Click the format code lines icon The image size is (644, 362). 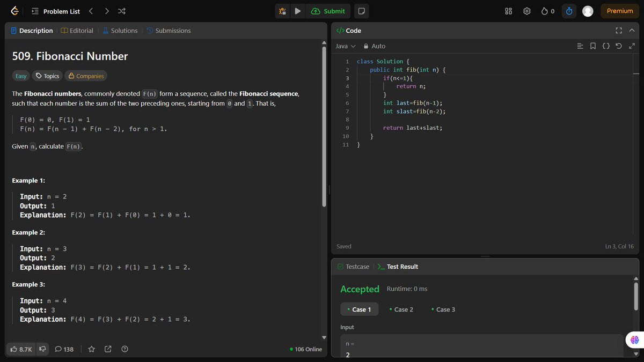coord(580,46)
